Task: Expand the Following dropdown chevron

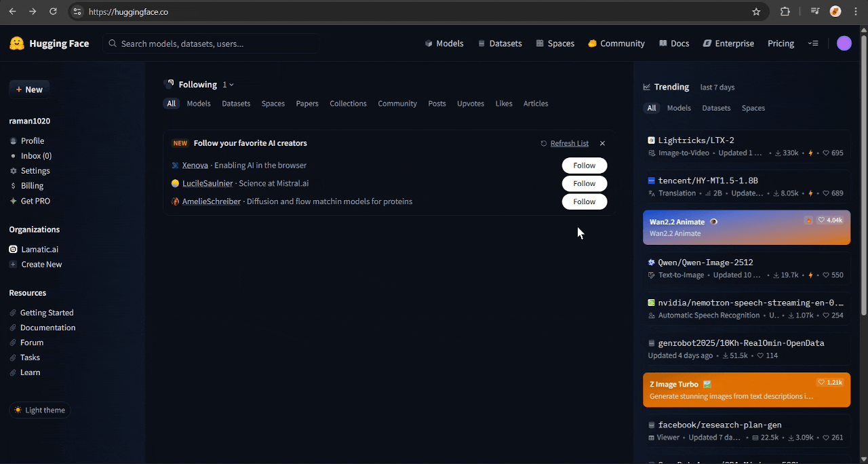Action: 231,85
